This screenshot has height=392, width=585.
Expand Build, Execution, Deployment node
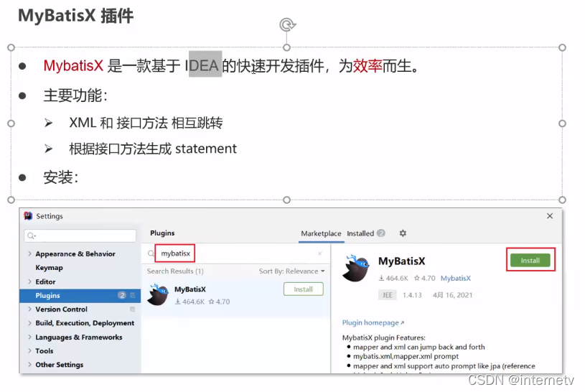(x=29, y=323)
